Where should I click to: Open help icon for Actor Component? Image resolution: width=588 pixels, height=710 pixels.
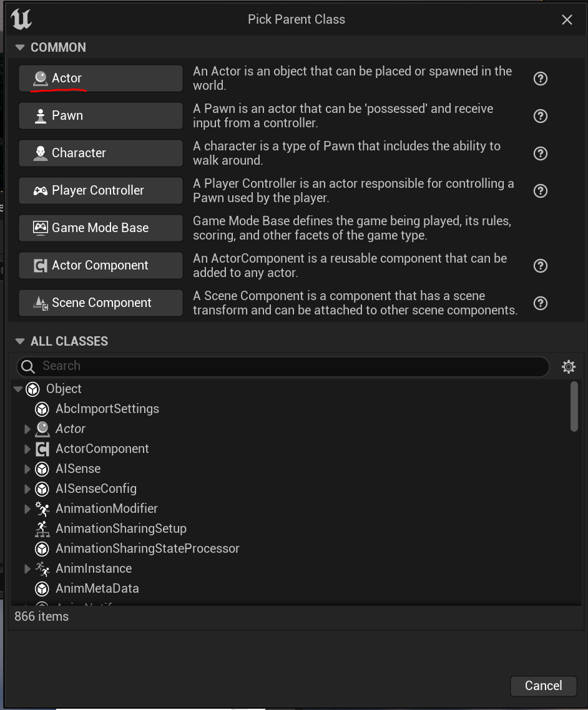tap(540, 266)
